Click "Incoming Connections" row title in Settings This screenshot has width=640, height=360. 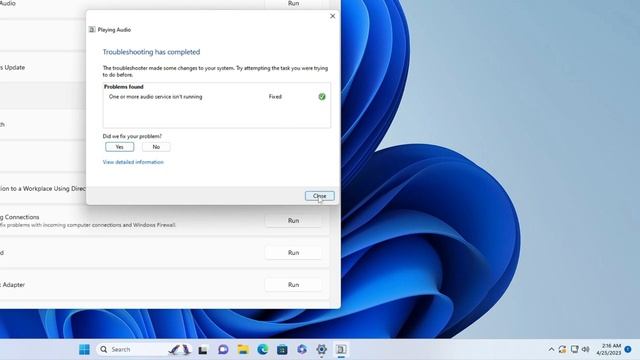pyautogui.click(x=20, y=217)
